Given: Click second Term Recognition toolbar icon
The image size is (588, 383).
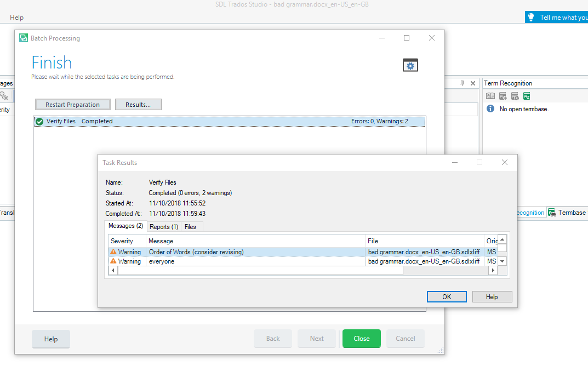Looking at the screenshot, I should pyautogui.click(x=503, y=96).
